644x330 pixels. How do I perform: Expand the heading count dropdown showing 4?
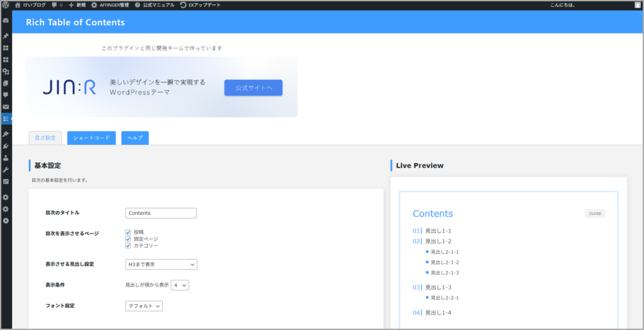pyautogui.click(x=180, y=285)
